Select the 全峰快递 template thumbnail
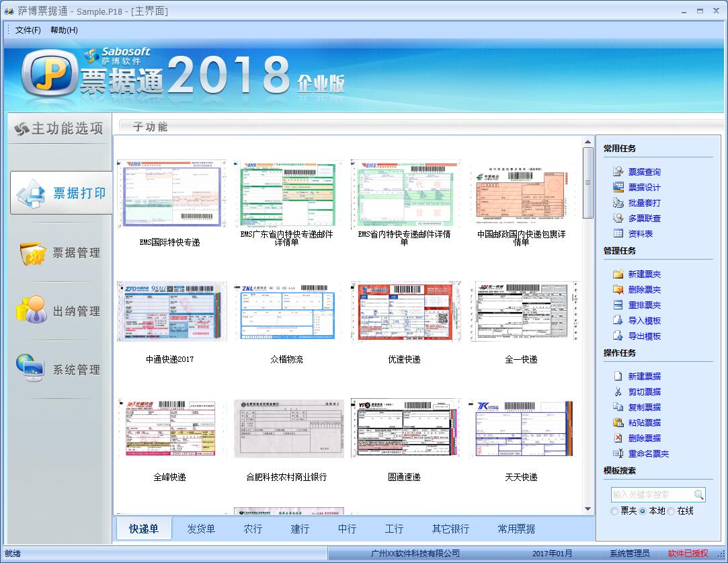The width and height of the screenshot is (728, 563). (x=171, y=428)
